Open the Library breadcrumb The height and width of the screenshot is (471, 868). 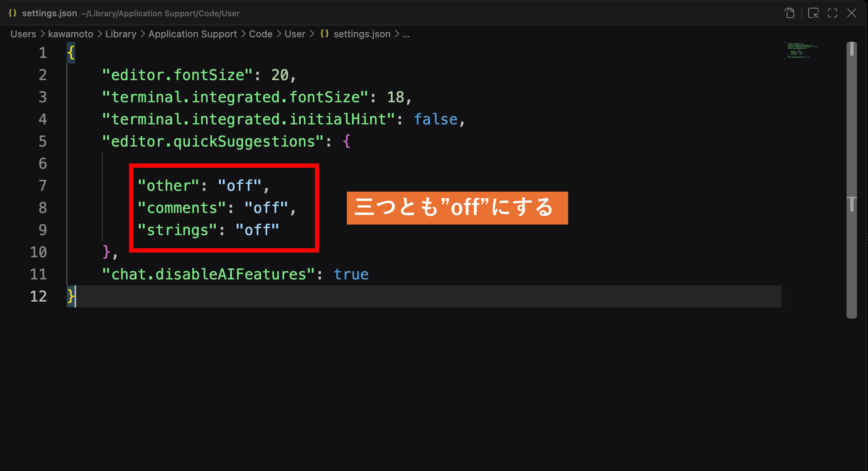pyautogui.click(x=121, y=34)
